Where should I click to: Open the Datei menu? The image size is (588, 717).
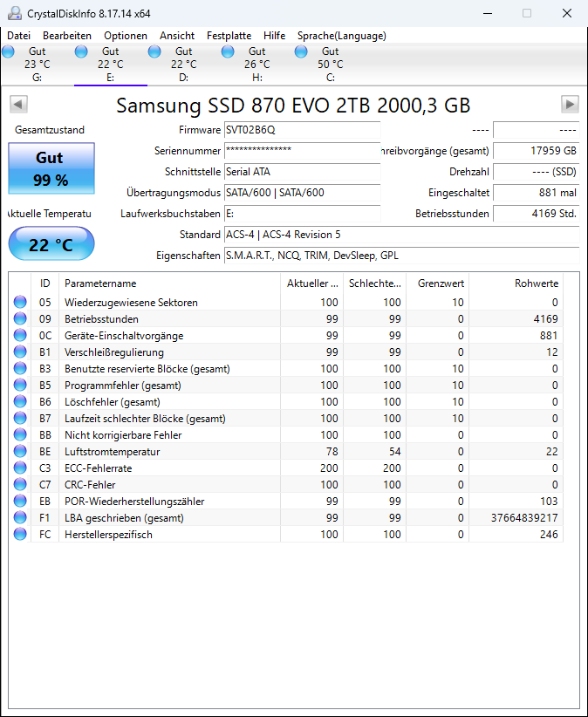pyautogui.click(x=18, y=36)
